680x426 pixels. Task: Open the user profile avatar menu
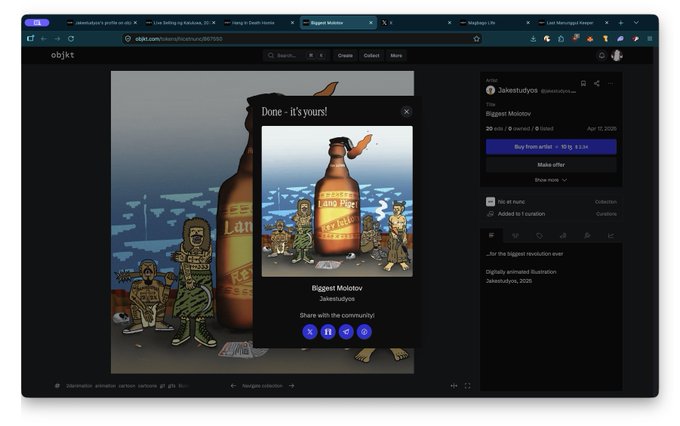tap(617, 56)
